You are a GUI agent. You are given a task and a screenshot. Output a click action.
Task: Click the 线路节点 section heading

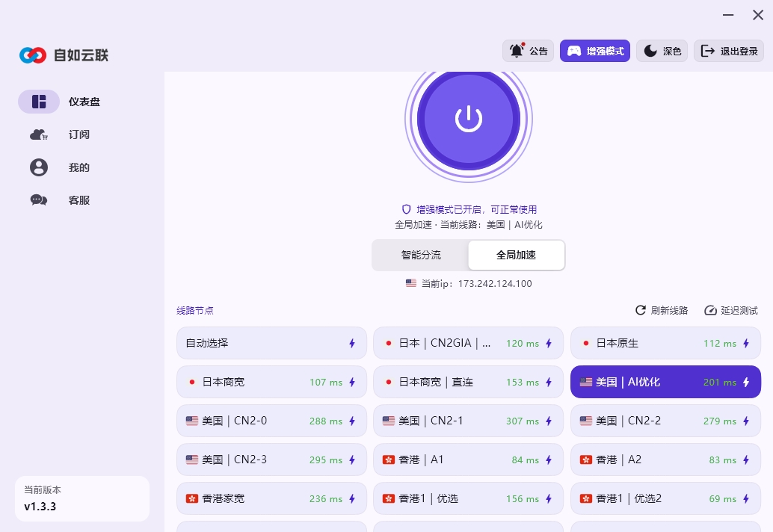(195, 310)
